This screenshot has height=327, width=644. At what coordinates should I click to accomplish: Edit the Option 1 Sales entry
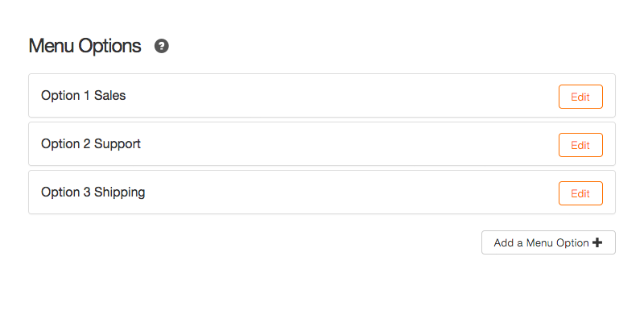pos(580,97)
